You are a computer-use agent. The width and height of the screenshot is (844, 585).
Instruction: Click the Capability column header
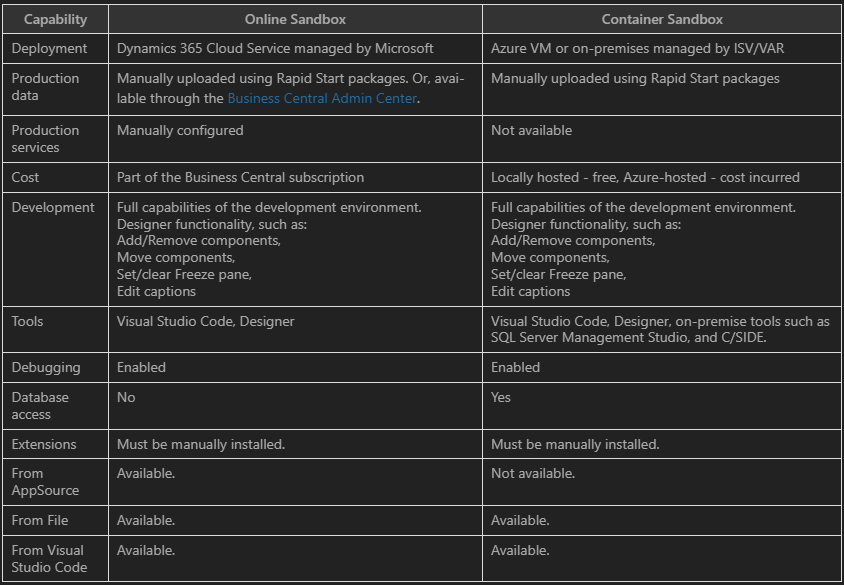coord(55,19)
